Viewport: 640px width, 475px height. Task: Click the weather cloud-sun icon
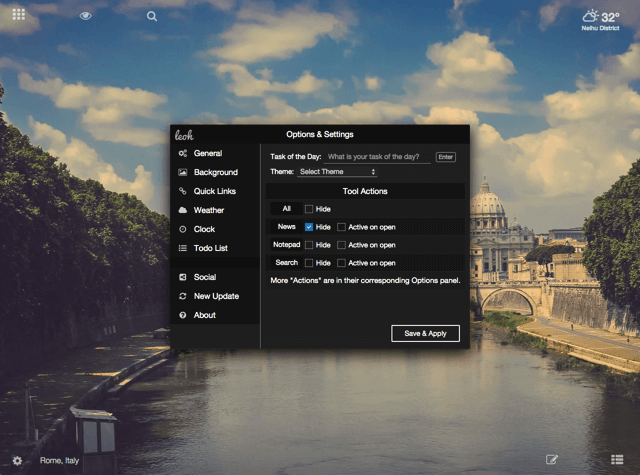click(x=590, y=16)
